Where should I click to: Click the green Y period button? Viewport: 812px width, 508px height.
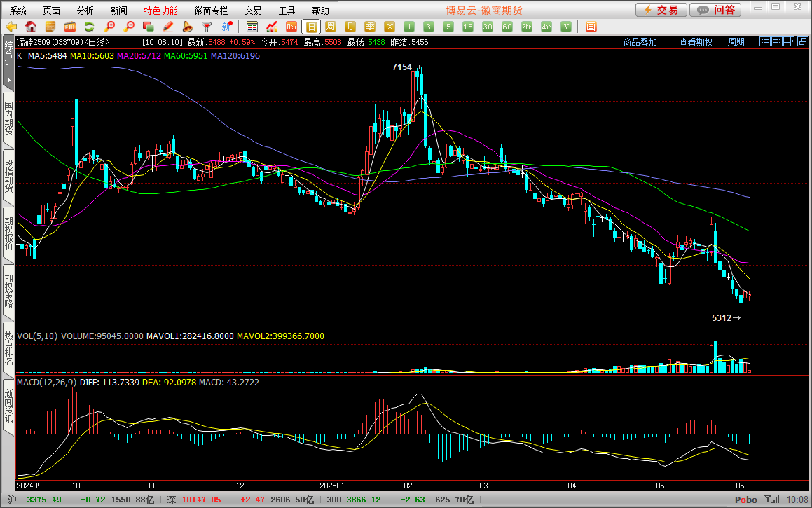[566, 27]
